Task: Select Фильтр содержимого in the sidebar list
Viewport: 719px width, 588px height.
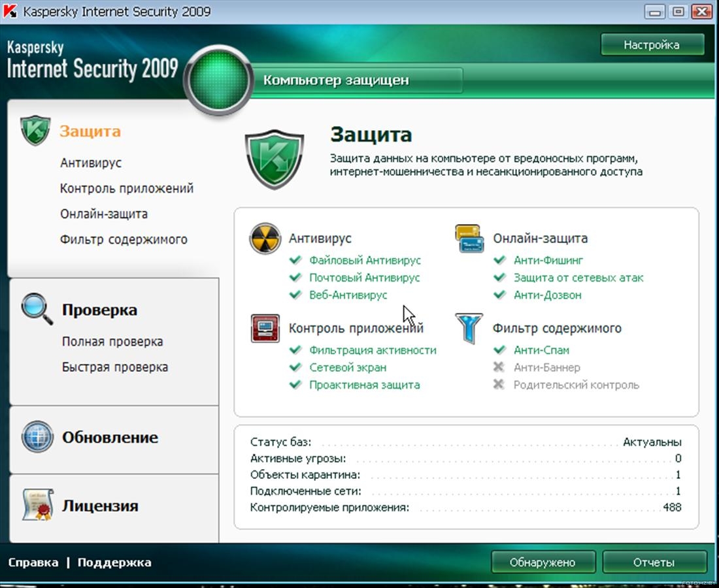Action: pos(124,240)
